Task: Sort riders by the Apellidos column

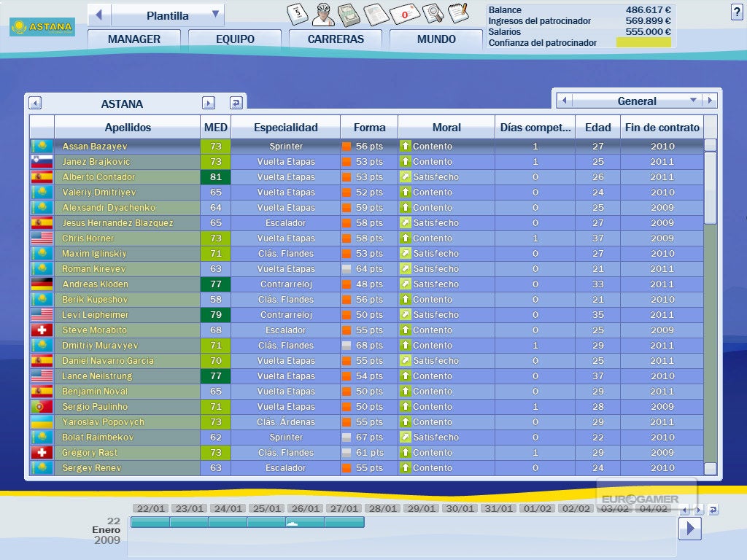Action: pyautogui.click(x=128, y=127)
